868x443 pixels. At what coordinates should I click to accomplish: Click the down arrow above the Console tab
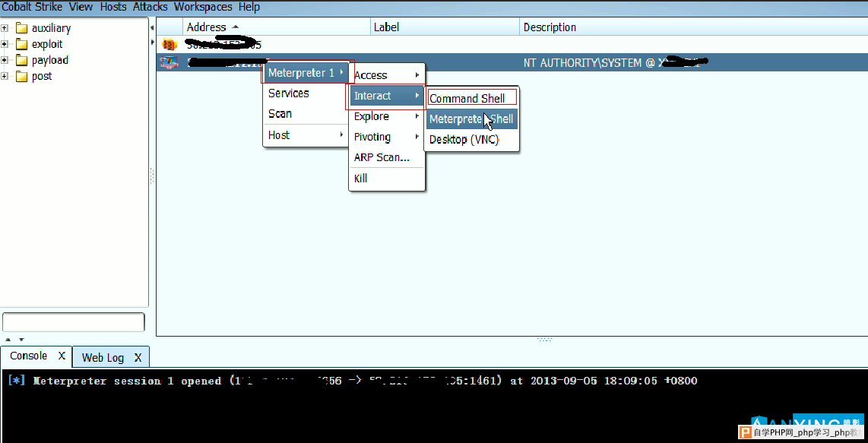point(21,340)
